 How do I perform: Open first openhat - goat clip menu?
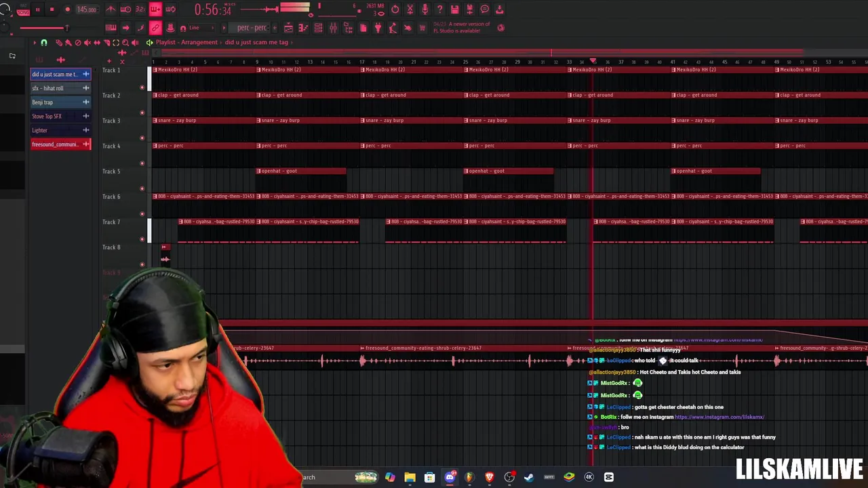point(259,171)
